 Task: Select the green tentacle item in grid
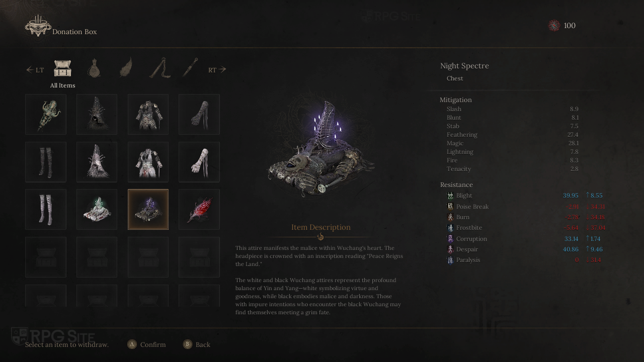pyautogui.click(x=46, y=114)
